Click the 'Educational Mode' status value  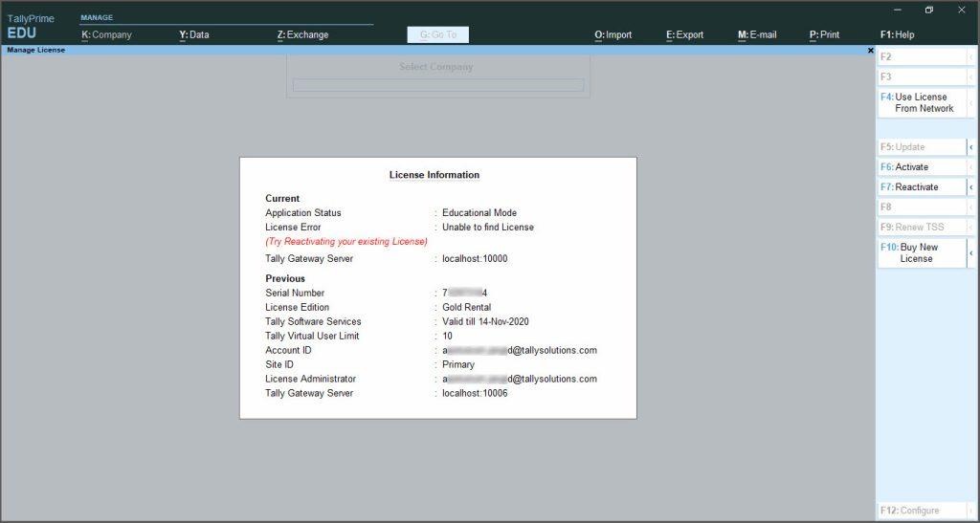pos(479,213)
